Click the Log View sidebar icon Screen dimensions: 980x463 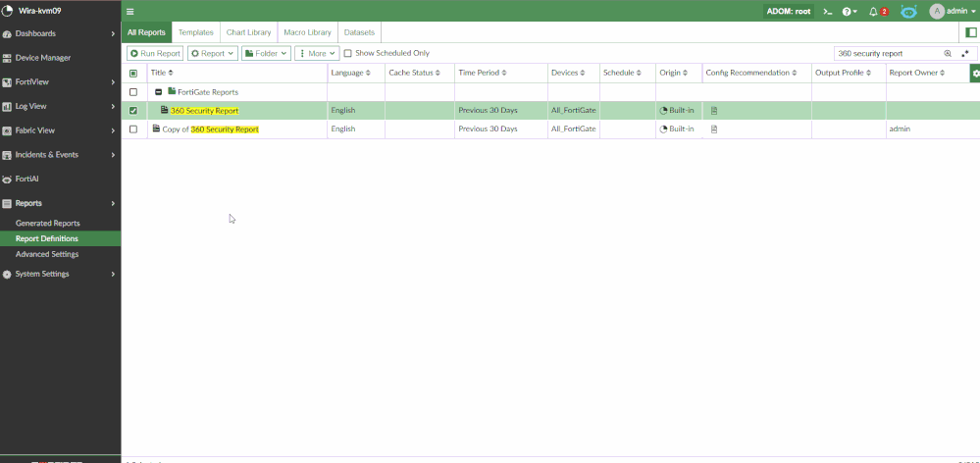(7, 106)
